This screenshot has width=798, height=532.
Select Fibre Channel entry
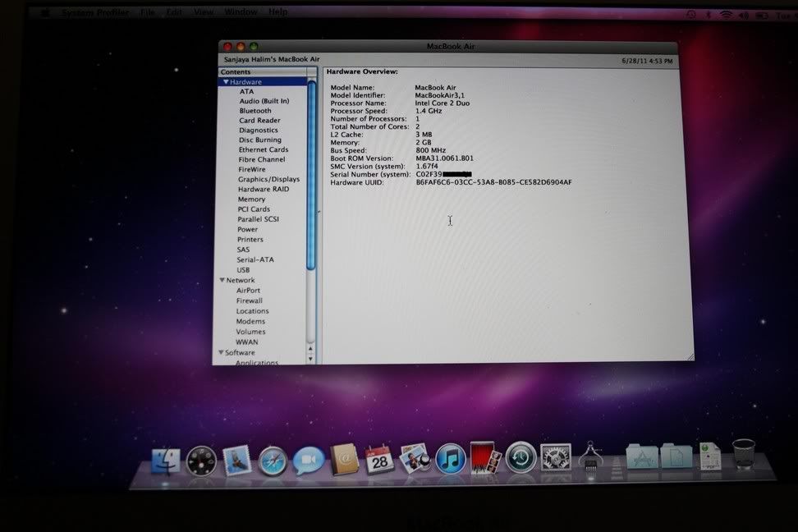(x=262, y=159)
